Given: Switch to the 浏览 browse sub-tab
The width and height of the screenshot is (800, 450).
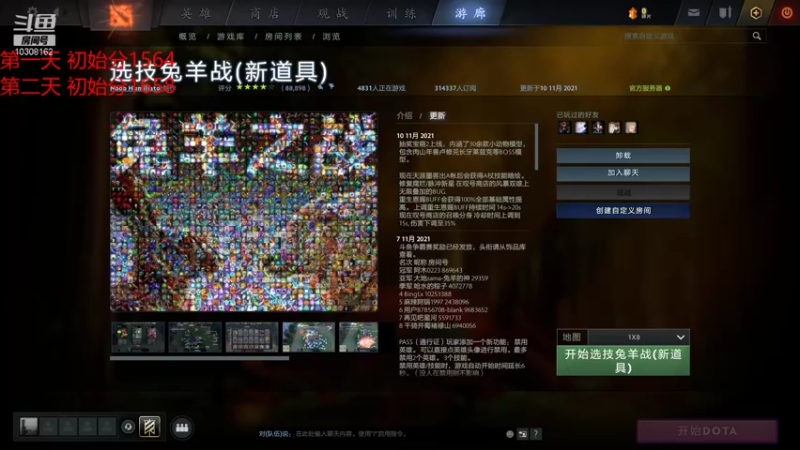Looking at the screenshot, I should [x=331, y=37].
